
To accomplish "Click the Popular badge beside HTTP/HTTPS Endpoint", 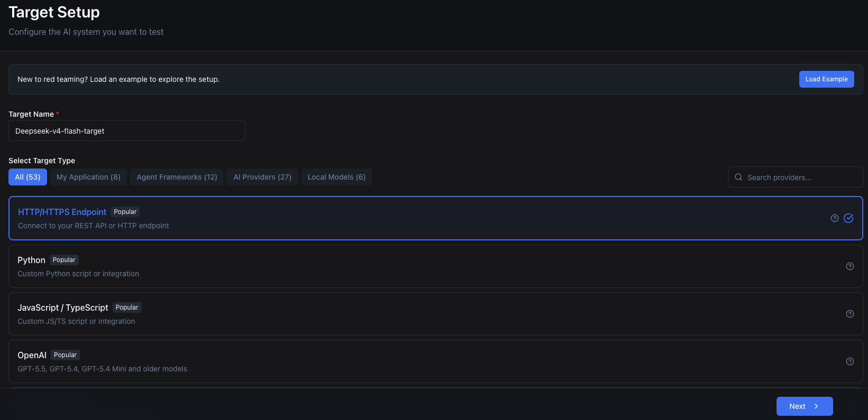I will pos(125,212).
